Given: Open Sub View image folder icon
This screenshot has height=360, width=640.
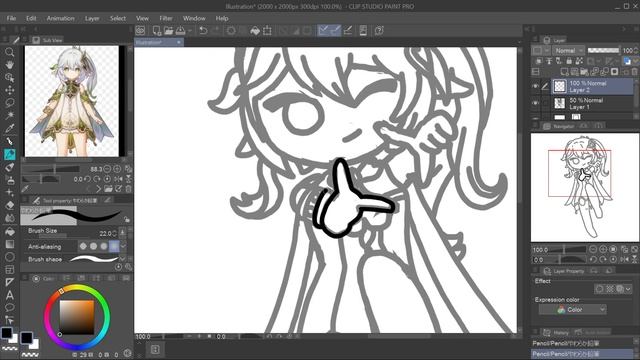Looking at the screenshot, I should pyautogui.click(x=108, y=189).
